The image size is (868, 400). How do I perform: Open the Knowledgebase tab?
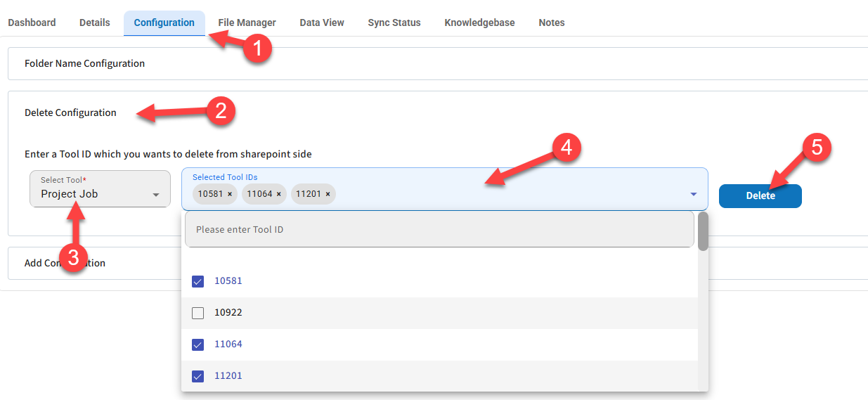(x=479, y=22)
